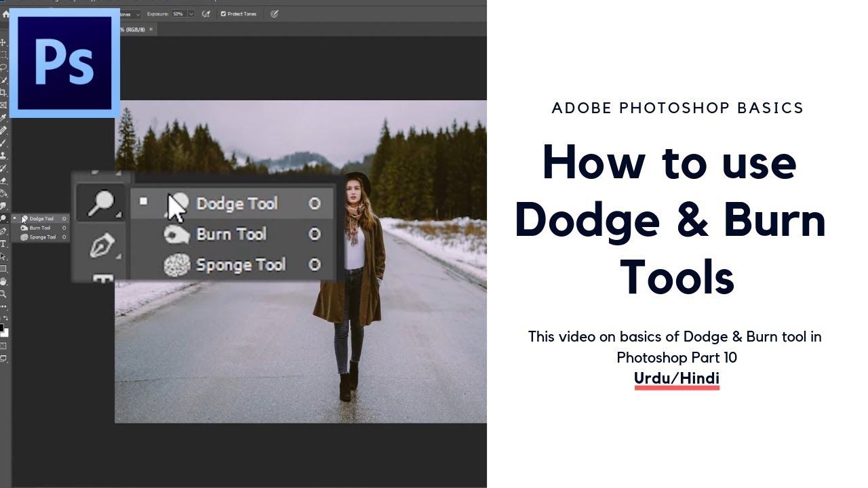
Task: Toggle pressure-for-size icon in options bar
Action: (x=274, y=14)
